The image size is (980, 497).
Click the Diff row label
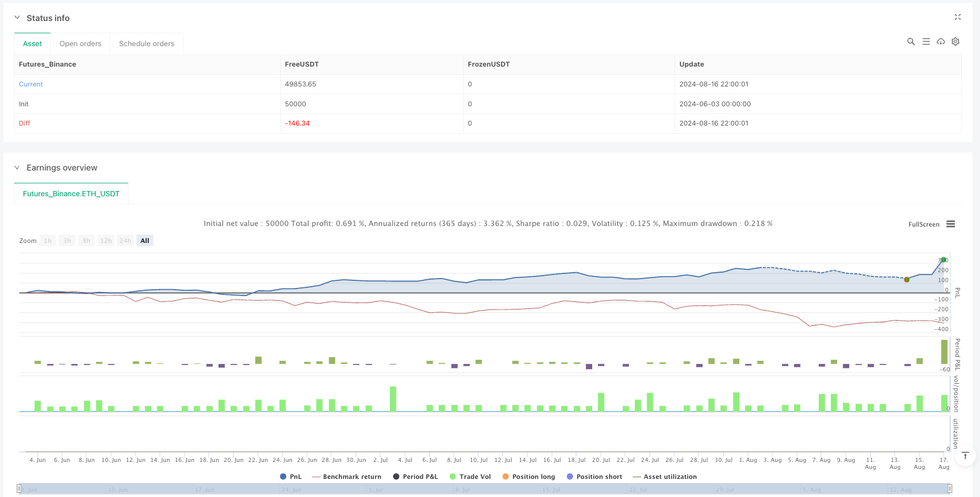click(25, 123)
